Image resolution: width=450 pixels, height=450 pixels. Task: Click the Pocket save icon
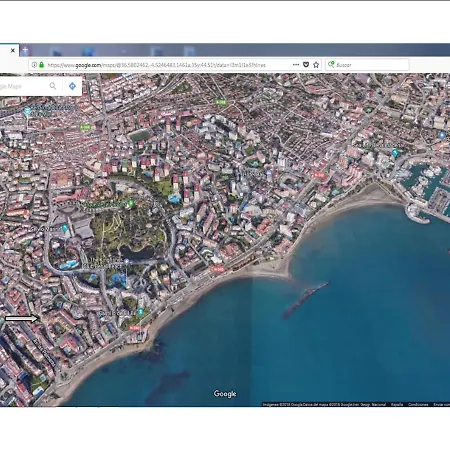click(306, 65)
